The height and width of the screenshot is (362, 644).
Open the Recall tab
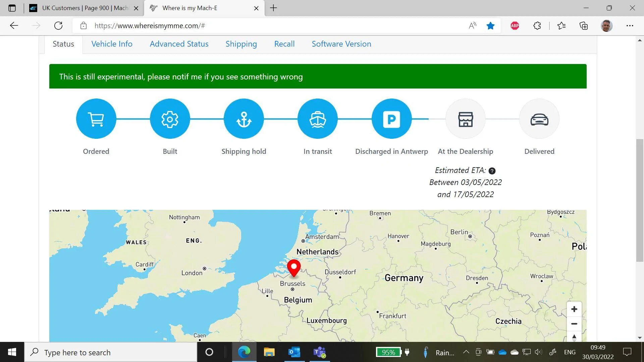pos(284,44)
